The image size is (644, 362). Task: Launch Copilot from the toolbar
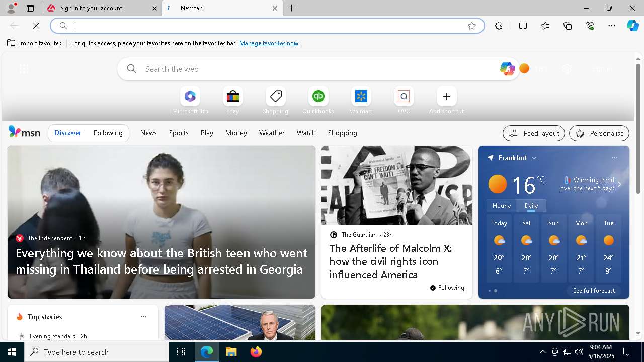[x=632, y=26]
